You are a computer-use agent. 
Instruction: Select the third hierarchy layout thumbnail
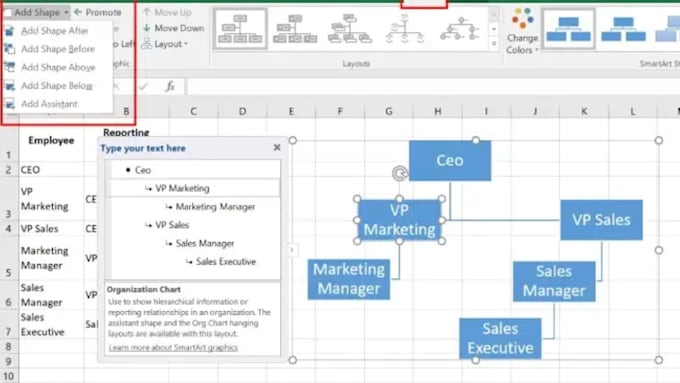tap(350, 29)
